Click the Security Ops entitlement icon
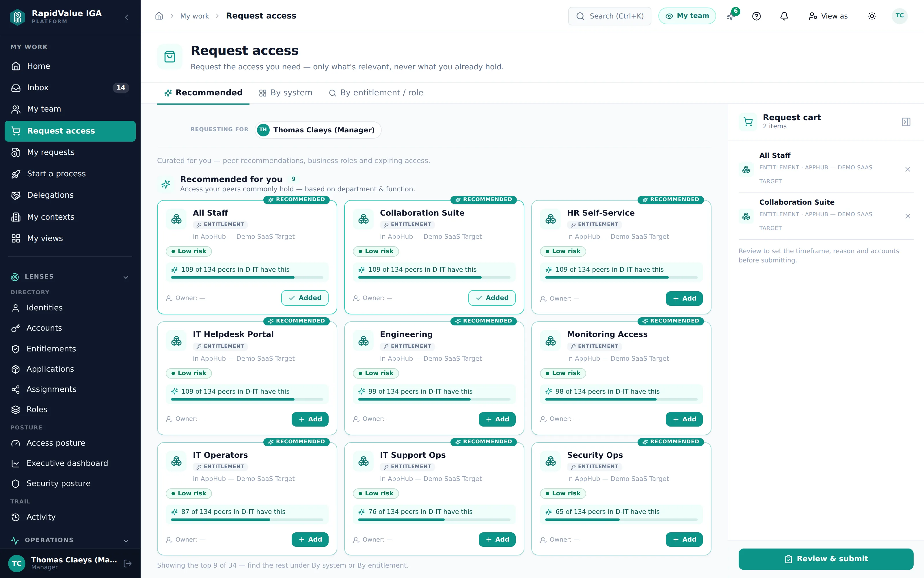The height and width of the screenshot is (578, 924). coord(551,462)
